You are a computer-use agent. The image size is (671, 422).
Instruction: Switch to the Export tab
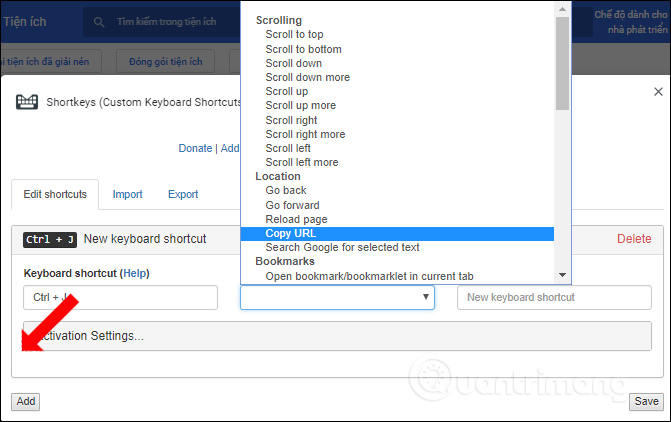click(x=183, y=194)
